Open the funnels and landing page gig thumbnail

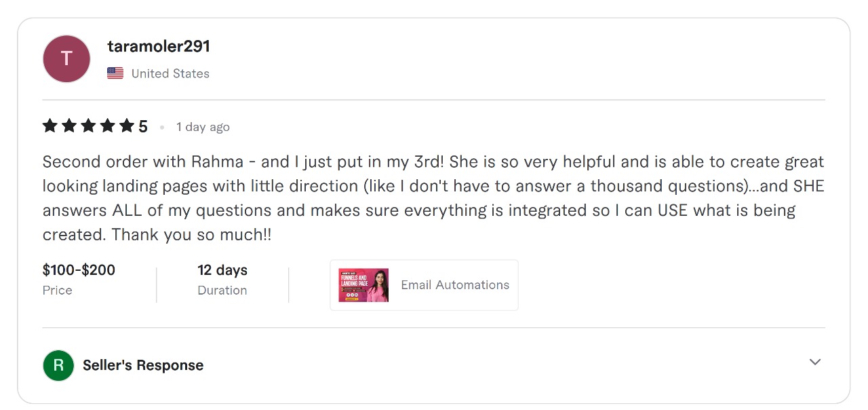click(363, 285)
